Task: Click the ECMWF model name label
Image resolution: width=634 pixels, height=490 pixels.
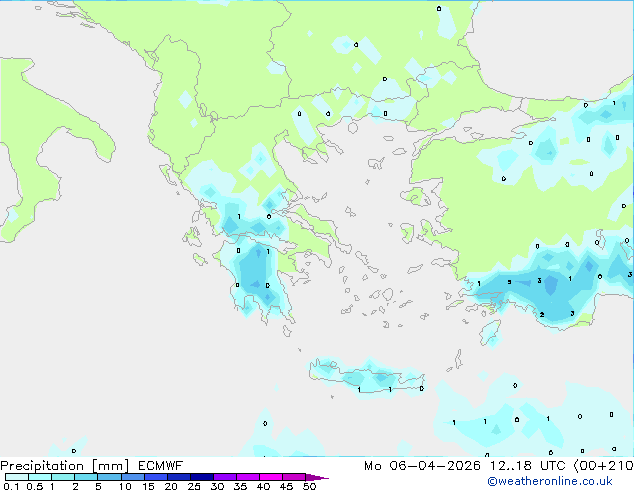Action: (x=161, y=466)
